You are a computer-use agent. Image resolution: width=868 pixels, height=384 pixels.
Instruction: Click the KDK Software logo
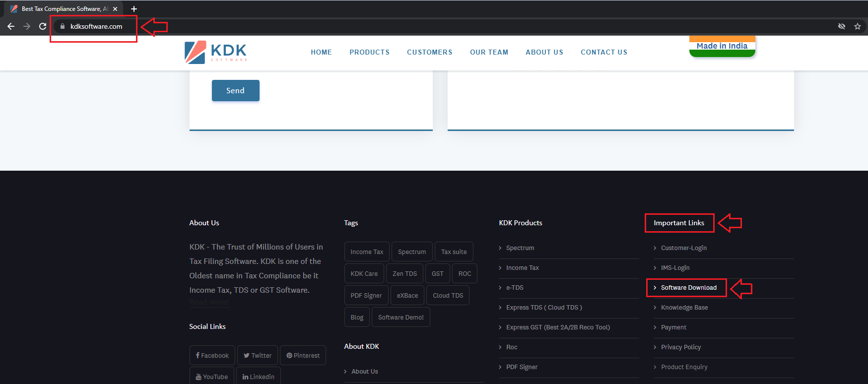point(216,52)
